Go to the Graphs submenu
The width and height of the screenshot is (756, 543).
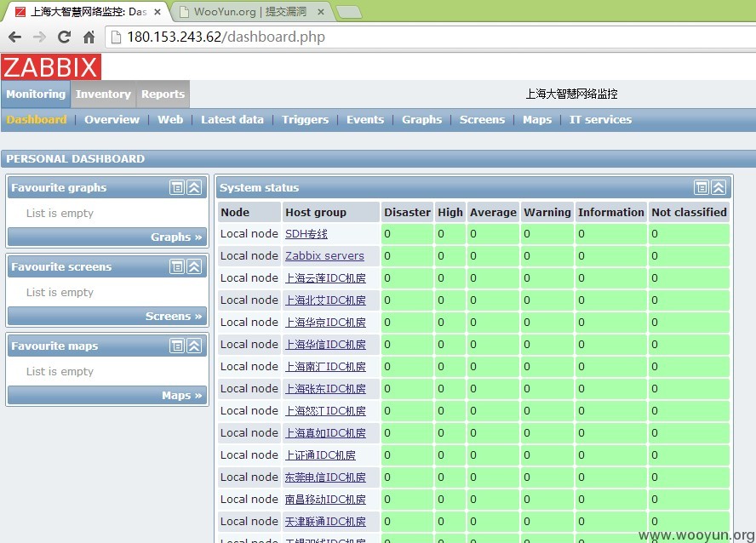(x=422, y=119)
